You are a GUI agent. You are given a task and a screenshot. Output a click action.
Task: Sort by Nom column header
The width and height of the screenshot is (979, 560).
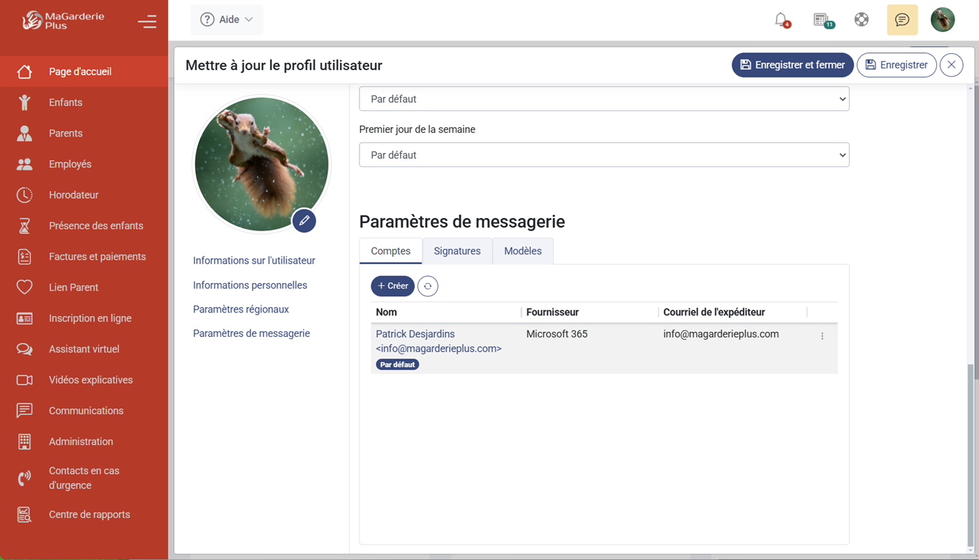[x=387, y=313]
